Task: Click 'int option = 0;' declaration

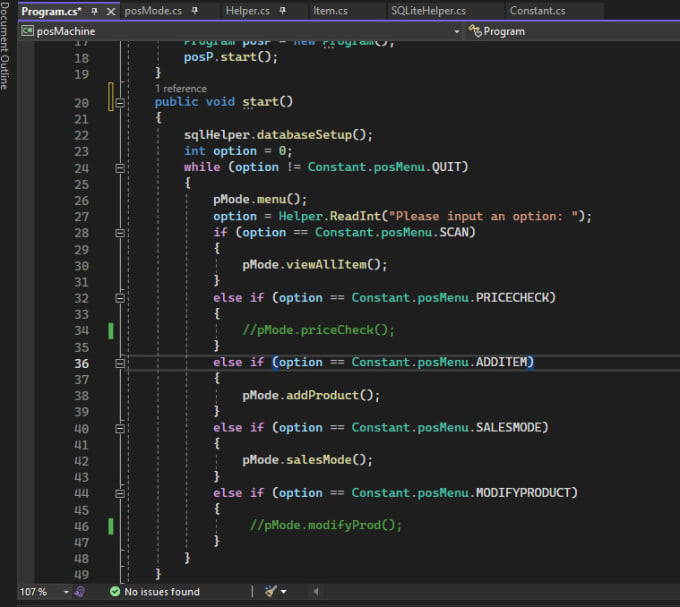Action: (238, 151)
